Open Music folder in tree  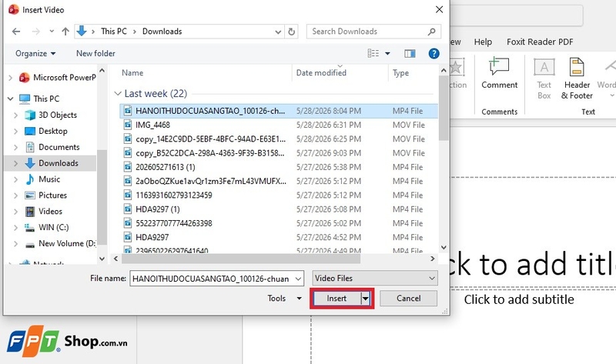42,179
